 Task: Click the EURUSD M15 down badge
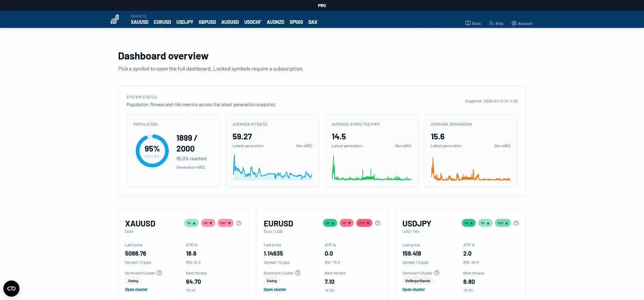coord(364,223)
